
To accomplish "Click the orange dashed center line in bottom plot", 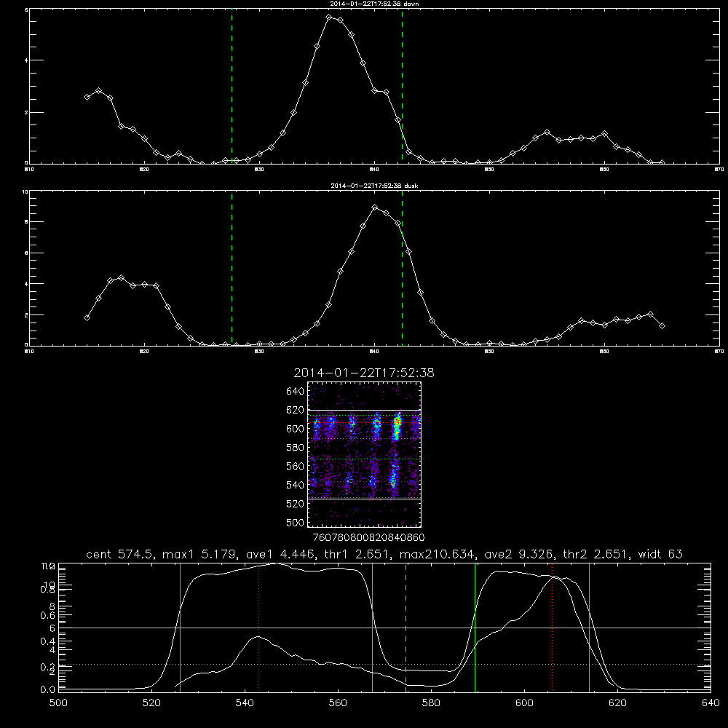I will click(405, 627).
